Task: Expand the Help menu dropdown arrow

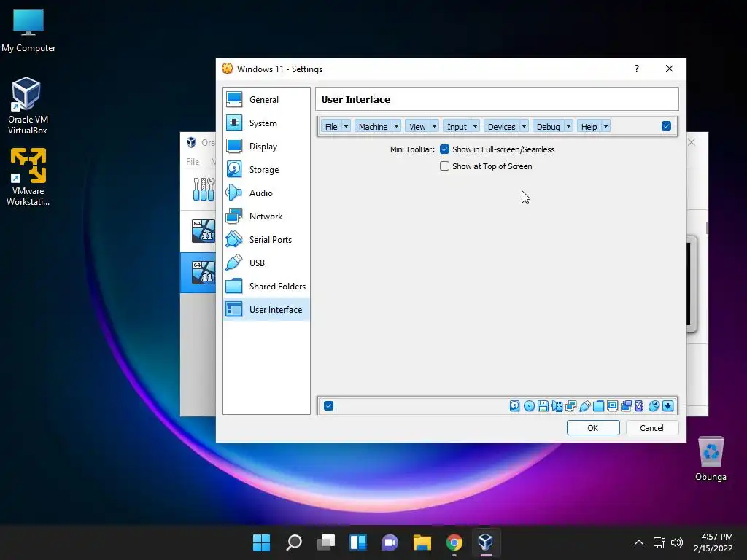Action: (605, 126)
